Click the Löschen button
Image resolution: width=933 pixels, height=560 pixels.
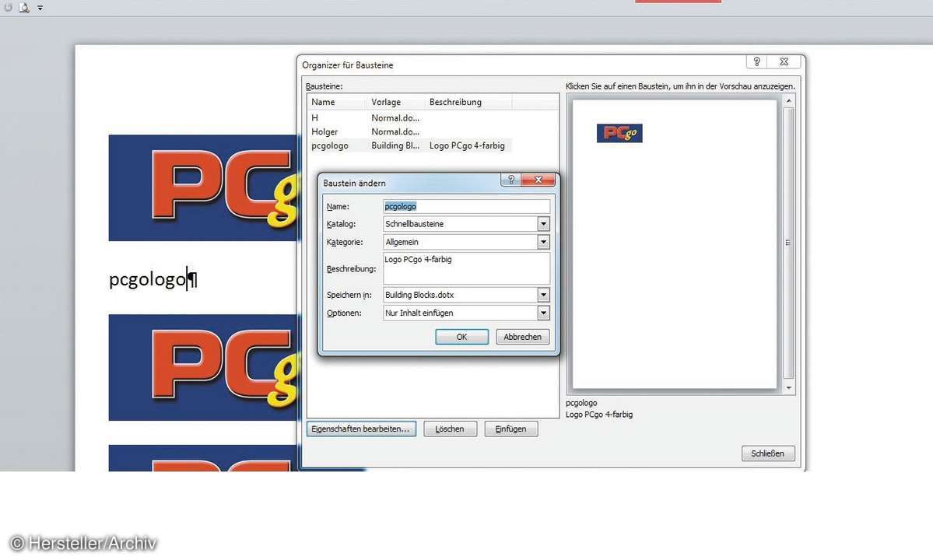450,429
